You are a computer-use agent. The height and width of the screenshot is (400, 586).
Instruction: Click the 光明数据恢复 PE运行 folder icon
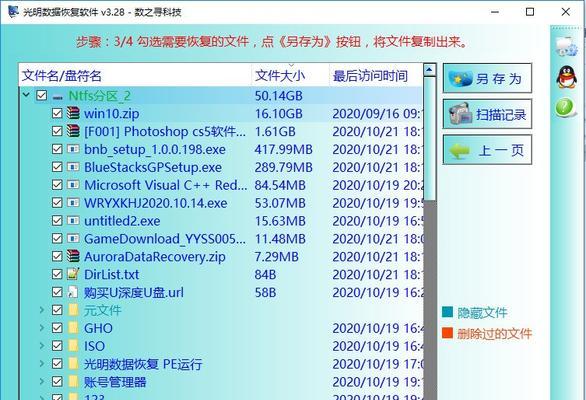(73, 364)
